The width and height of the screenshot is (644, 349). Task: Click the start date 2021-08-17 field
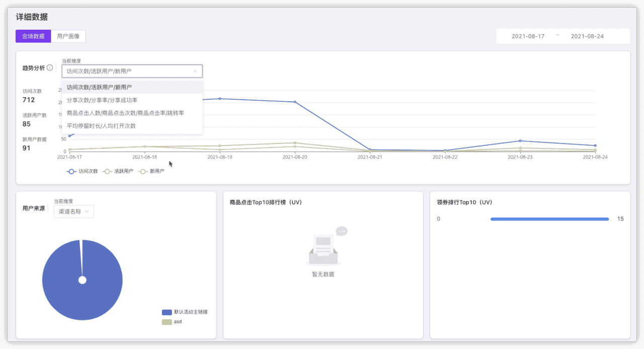(528, 36)
